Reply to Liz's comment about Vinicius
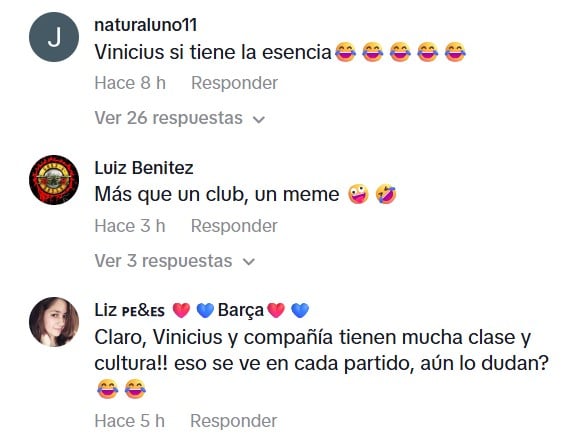This screenshot has width=581, height=436. (233, 421)
